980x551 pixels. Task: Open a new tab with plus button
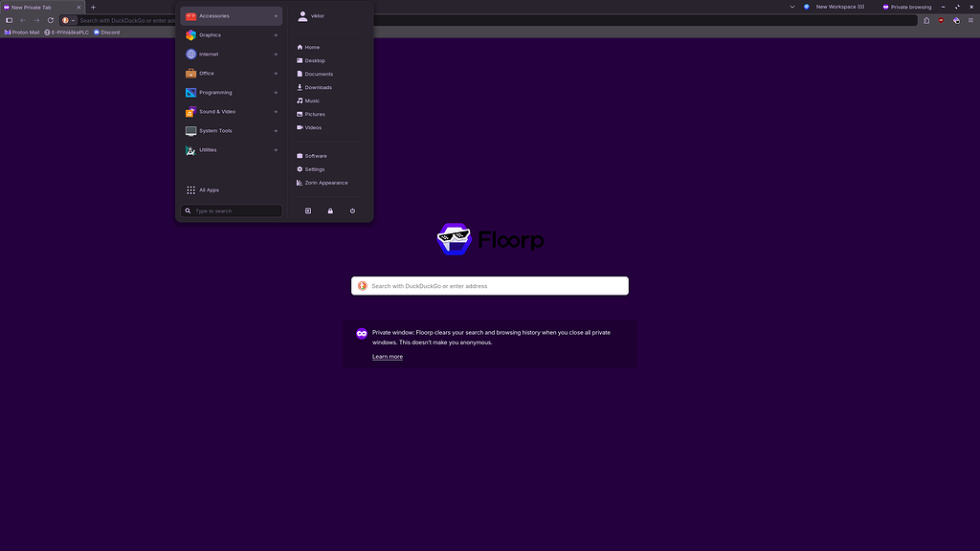pos(93,8)
